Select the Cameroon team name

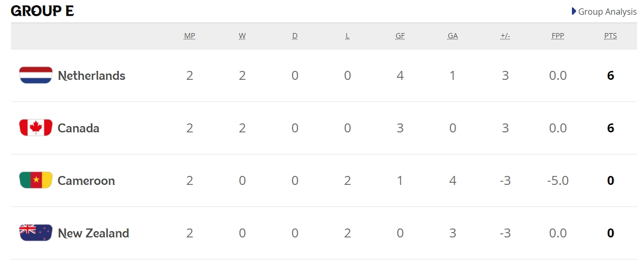(86, 181)
